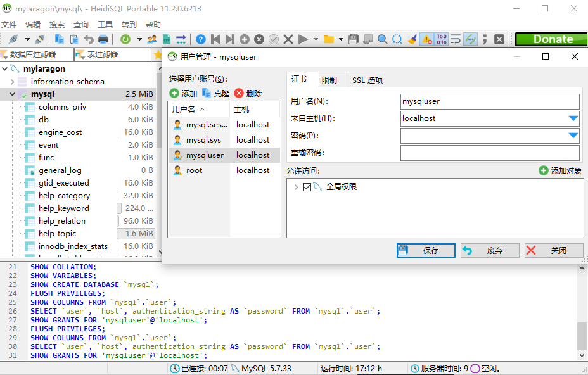Open the 来自主机 host dropdown
Viewport: 588px width, 375px height.
coord(573,118)
